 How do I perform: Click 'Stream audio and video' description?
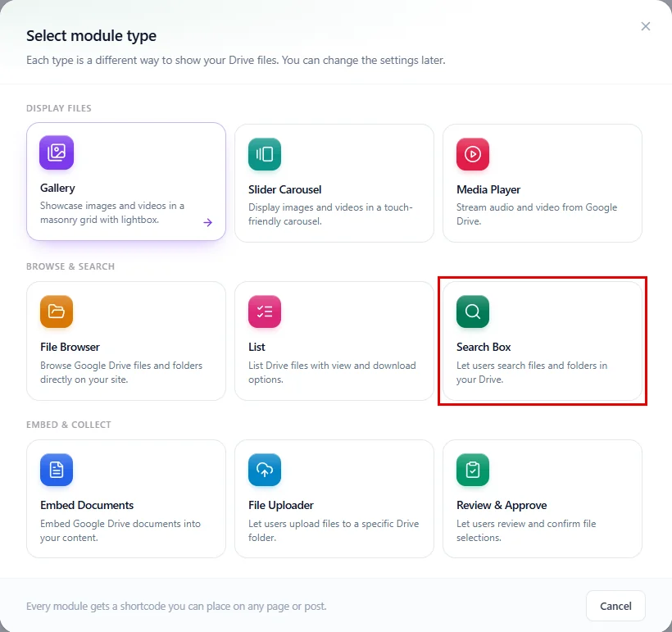pos(537,214)
